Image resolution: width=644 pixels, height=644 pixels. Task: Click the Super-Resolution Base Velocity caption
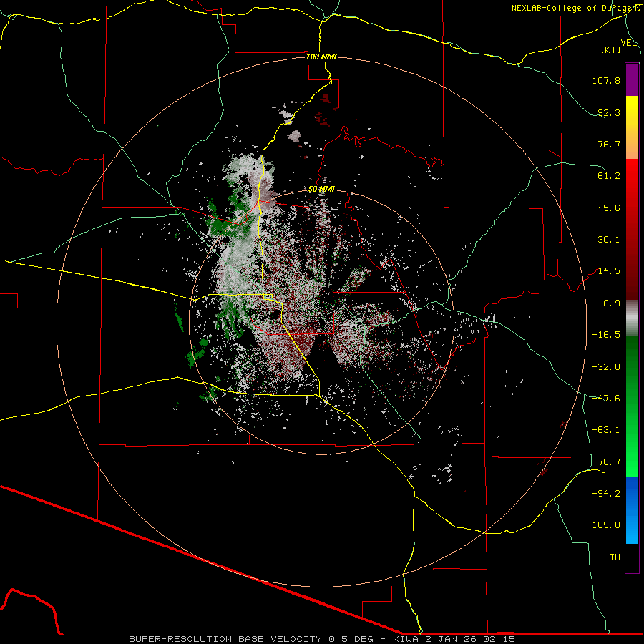[321, 639]
